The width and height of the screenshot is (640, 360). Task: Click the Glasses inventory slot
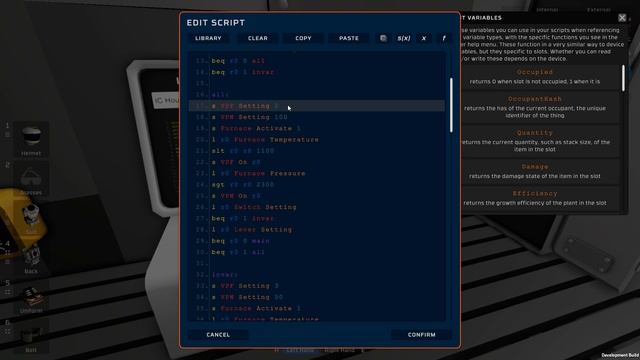point(31,179)
